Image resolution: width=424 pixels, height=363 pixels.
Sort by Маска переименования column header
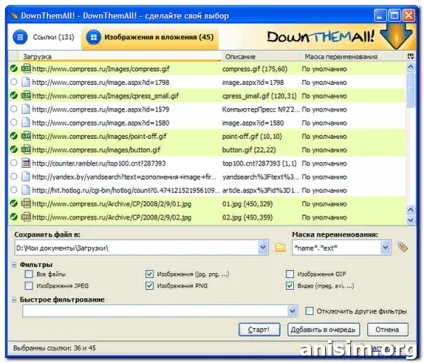pyautogui.click(x=353, y=57)
